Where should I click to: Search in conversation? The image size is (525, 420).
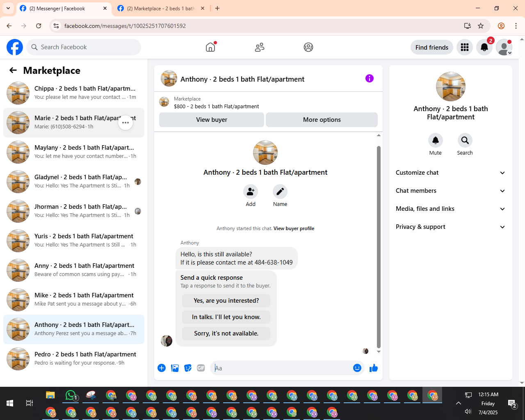click(465, 140)
